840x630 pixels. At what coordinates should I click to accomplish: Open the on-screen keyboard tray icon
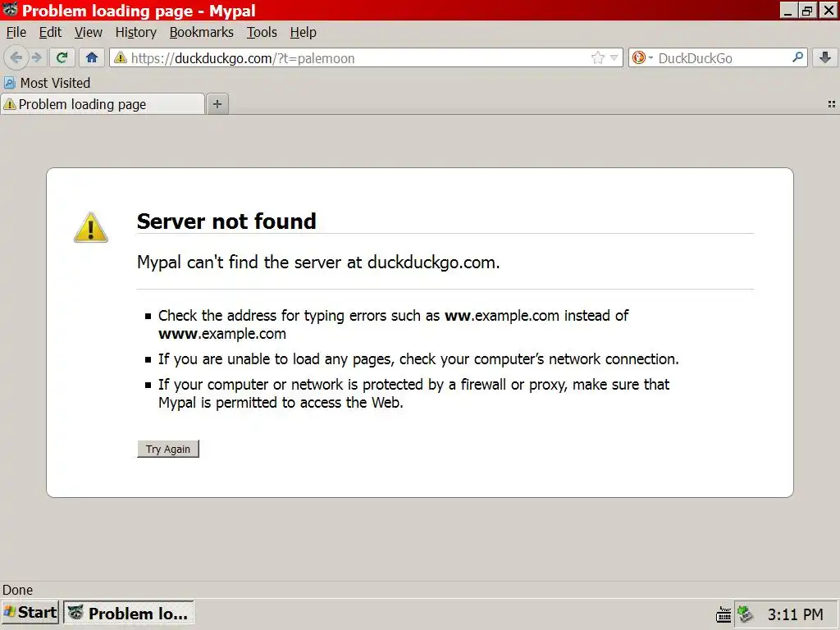click(724, 614)
